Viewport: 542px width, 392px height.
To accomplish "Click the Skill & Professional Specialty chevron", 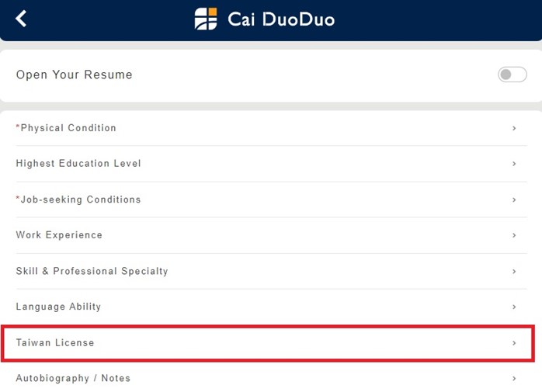I will coord(514,271).
